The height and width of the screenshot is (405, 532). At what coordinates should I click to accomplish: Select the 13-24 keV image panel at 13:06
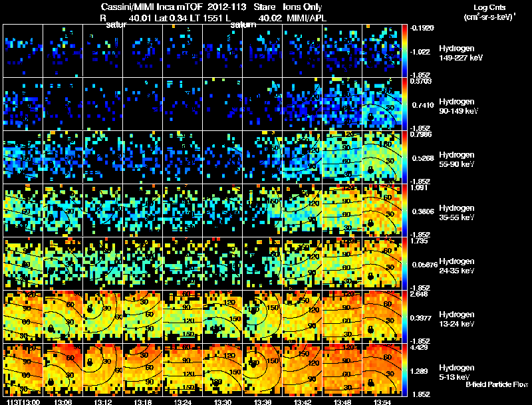click(63, 317)
